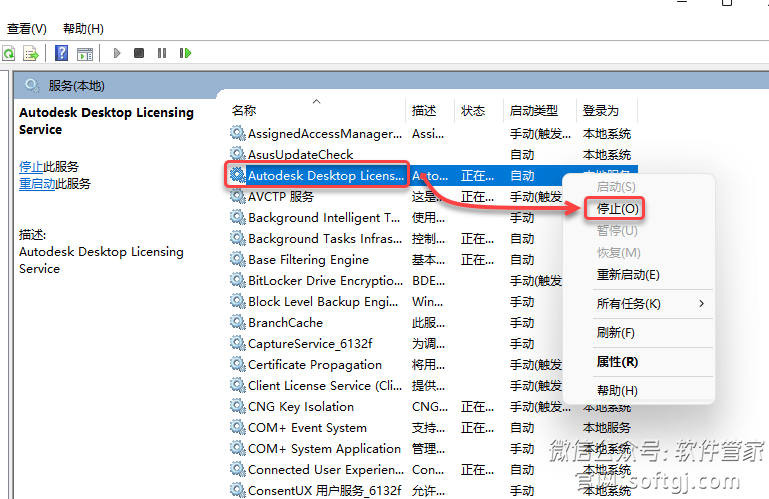Image resolution: width=769 pixels, height=499 pixels.
Task: Open 属性(R) from the context menu
Action: pyautogui.click(x=617, y=361)
